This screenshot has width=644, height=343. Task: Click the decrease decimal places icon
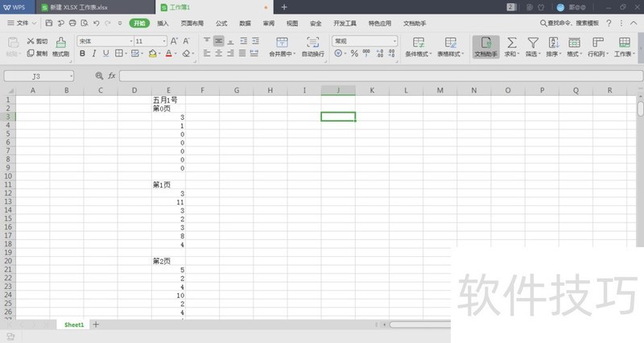(x=391, y=53)
